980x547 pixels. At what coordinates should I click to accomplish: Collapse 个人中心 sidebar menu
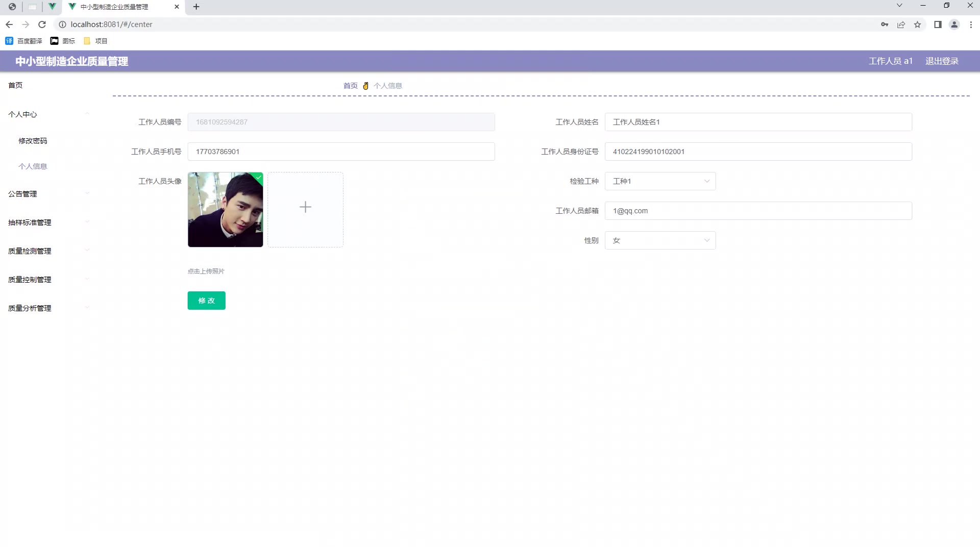[x=48, y=114]
